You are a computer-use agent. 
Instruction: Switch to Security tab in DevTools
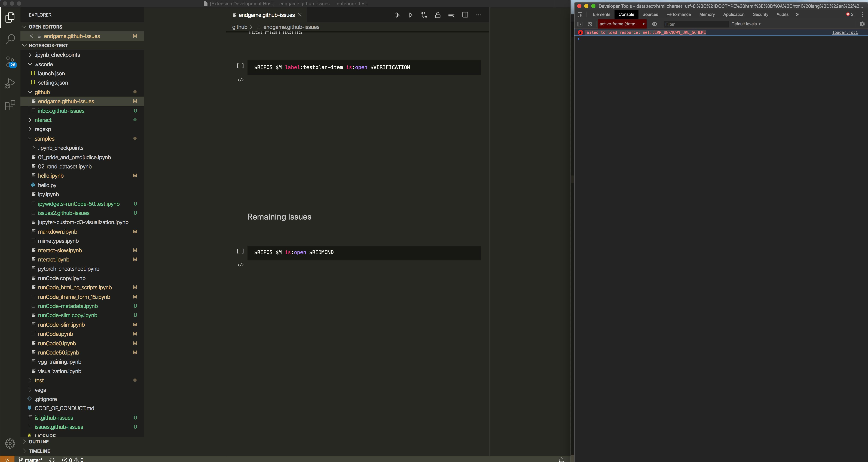(760, 14)
